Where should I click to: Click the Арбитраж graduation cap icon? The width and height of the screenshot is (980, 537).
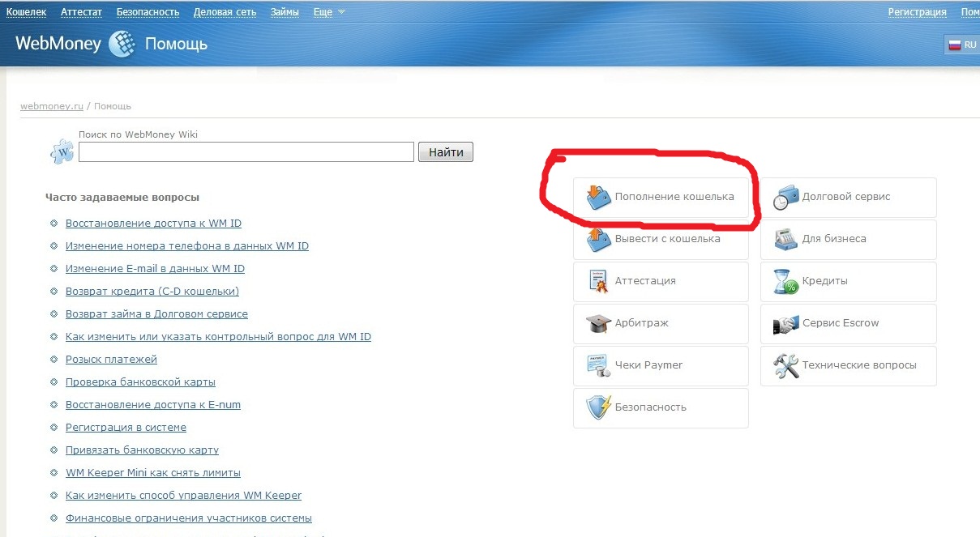(x=598, y=323)
